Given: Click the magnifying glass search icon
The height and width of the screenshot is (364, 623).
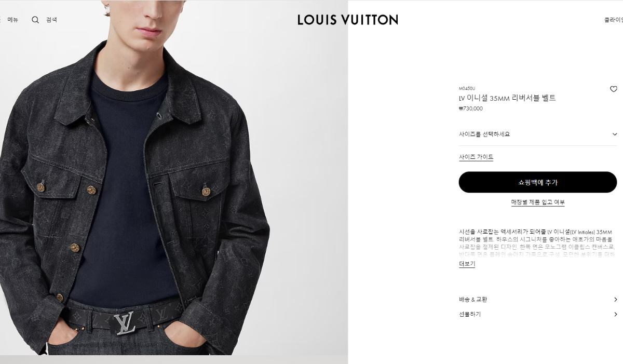Looking at the screenshot, I should click(x=35, y=20).
